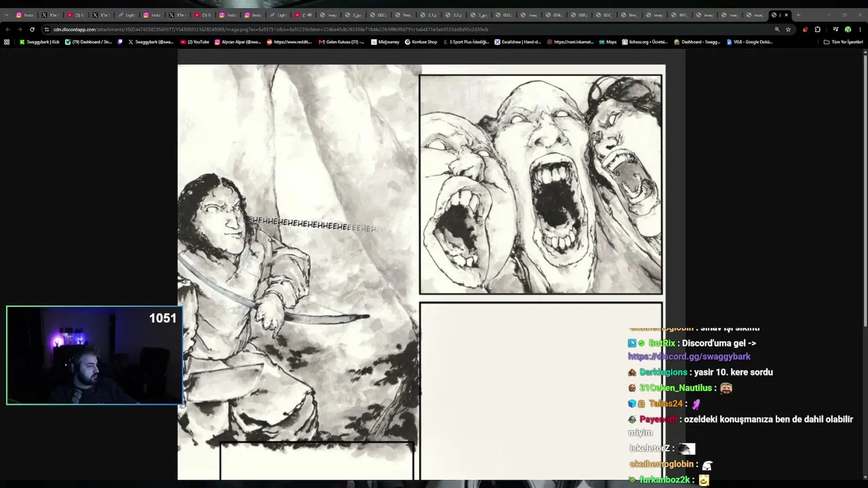
Task: Open the Swaggybark | Kick bookmark
Action: click(x=39, y=42)
